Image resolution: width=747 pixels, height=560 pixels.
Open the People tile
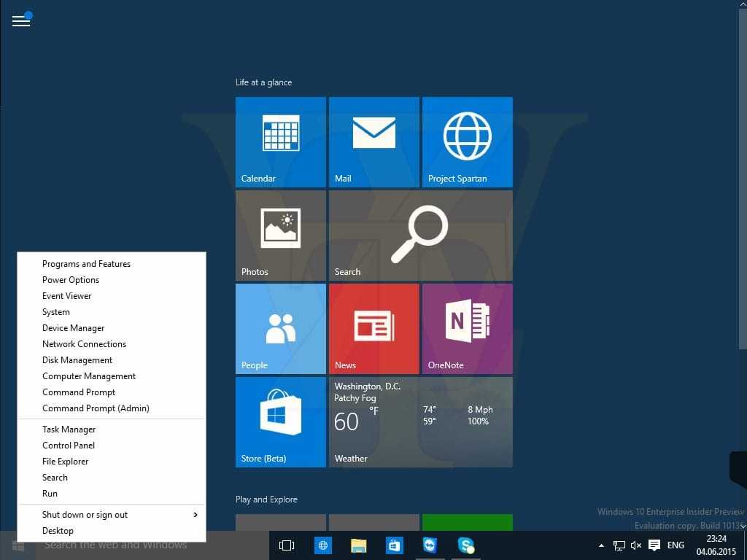pyautogui.click(x=280, y=328)
